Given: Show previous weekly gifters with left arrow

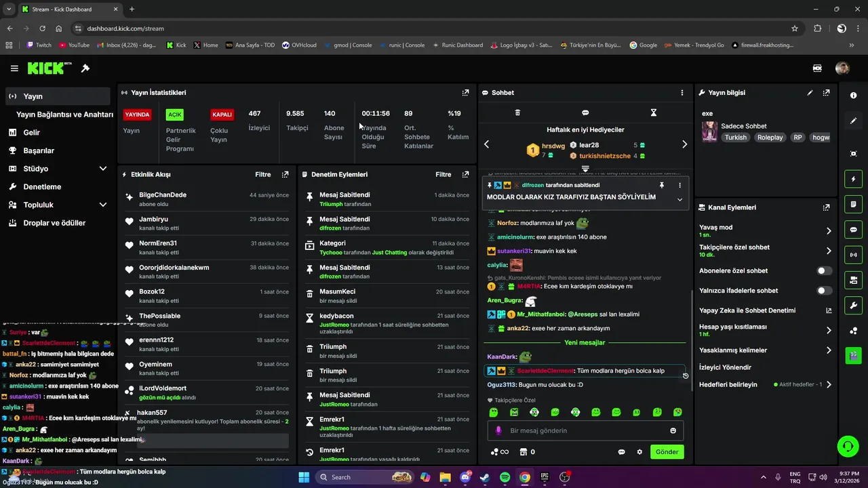Looking at the screenshot, I should pos(486,144).
